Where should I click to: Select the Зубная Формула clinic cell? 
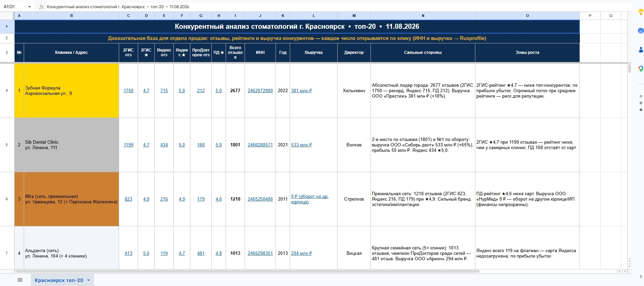71,90
